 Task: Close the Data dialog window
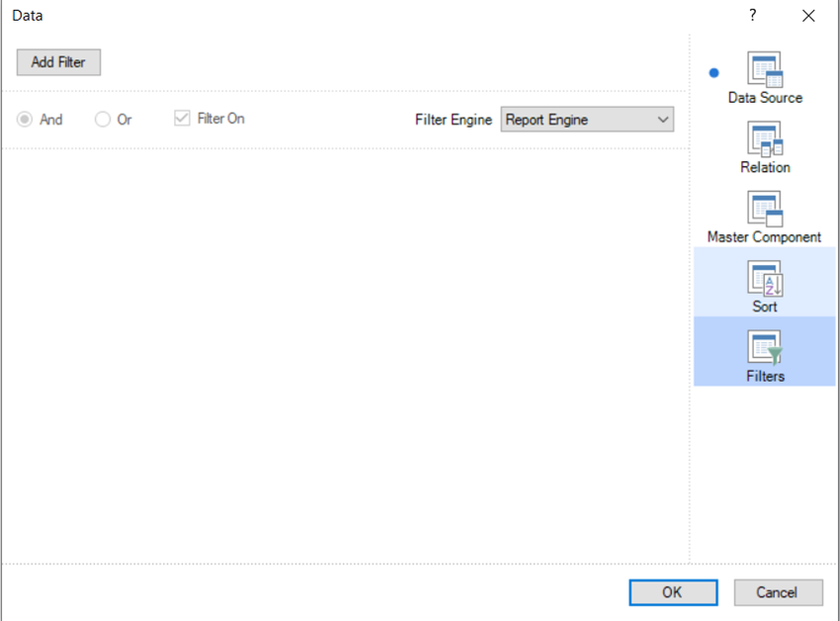click(x=808, y=16)
